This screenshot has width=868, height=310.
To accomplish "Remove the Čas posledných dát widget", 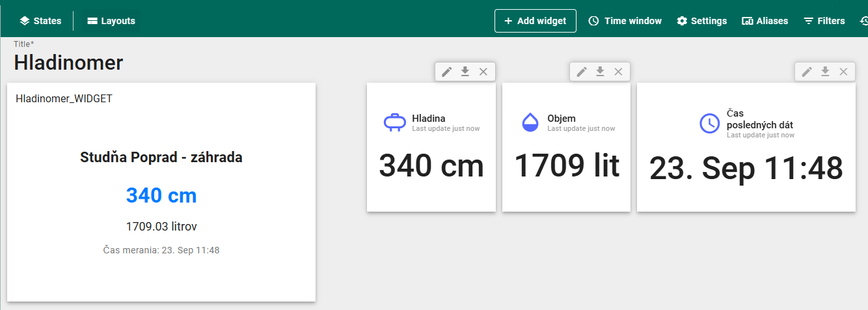I will tap(843, 72).
